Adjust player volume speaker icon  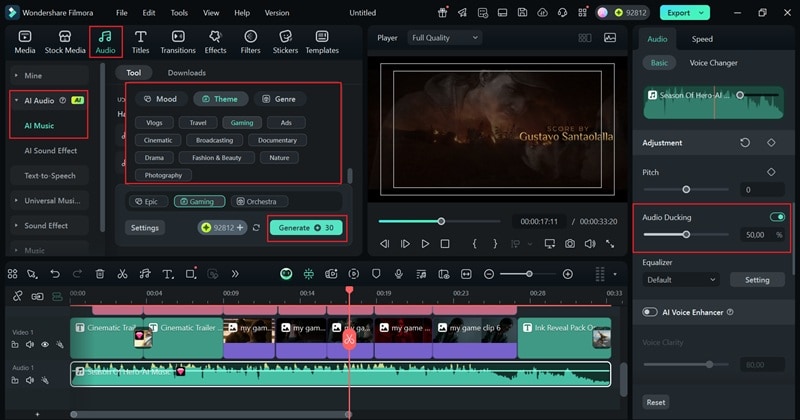[x=590, y=244]
